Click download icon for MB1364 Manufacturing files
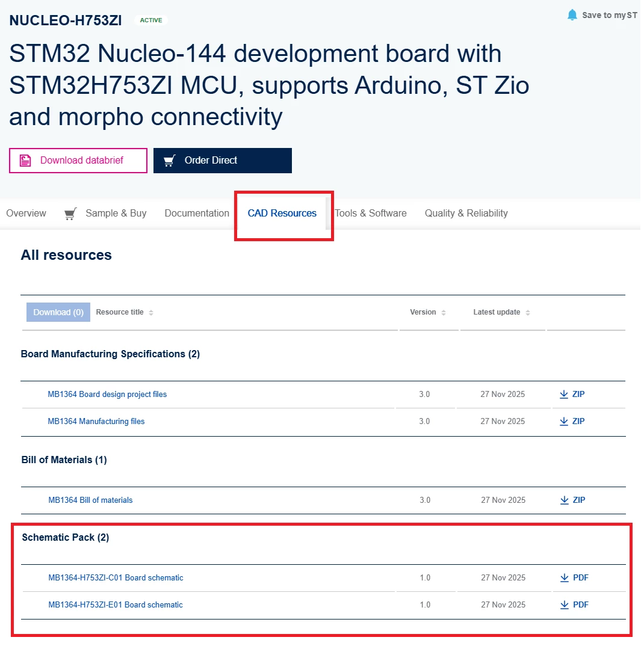644x646 pixels. pyautogui.click(x=563, y=422)
